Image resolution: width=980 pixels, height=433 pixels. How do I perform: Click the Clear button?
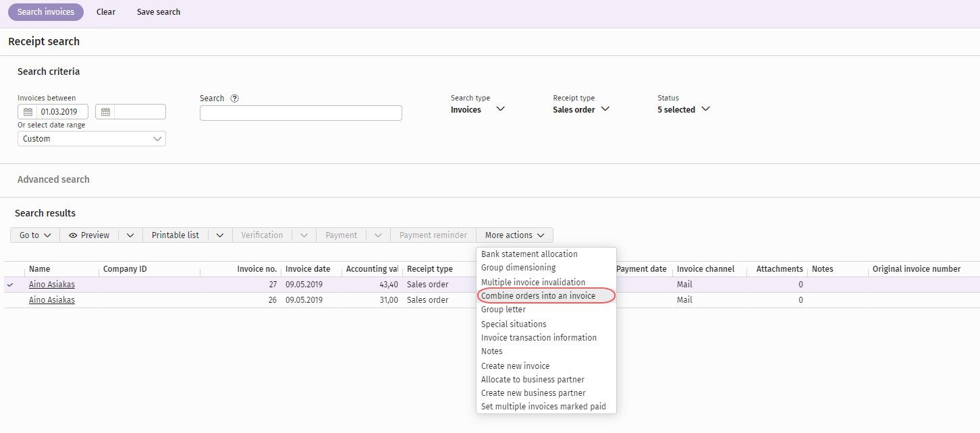[x=106, y=11]
